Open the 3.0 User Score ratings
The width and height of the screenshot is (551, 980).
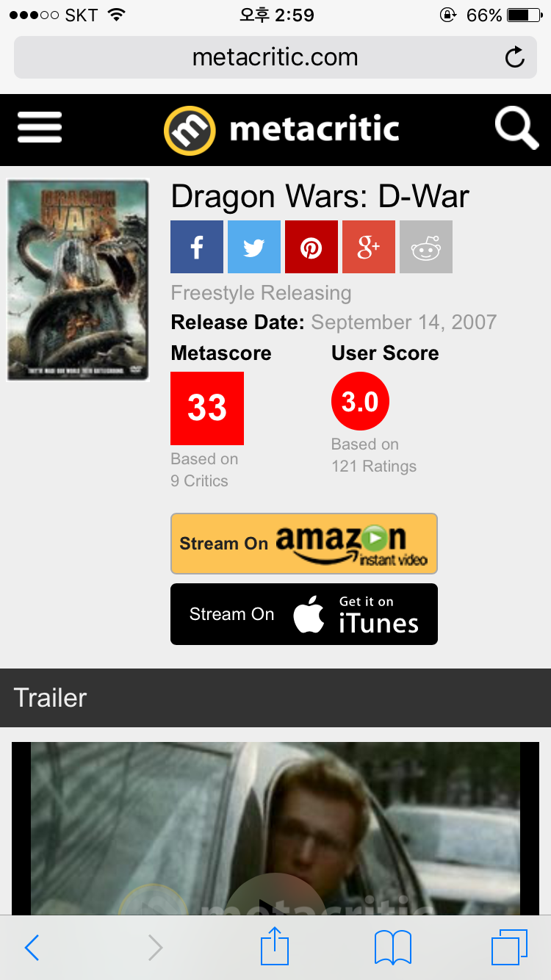pyautogui.click(x=360, y=401)
